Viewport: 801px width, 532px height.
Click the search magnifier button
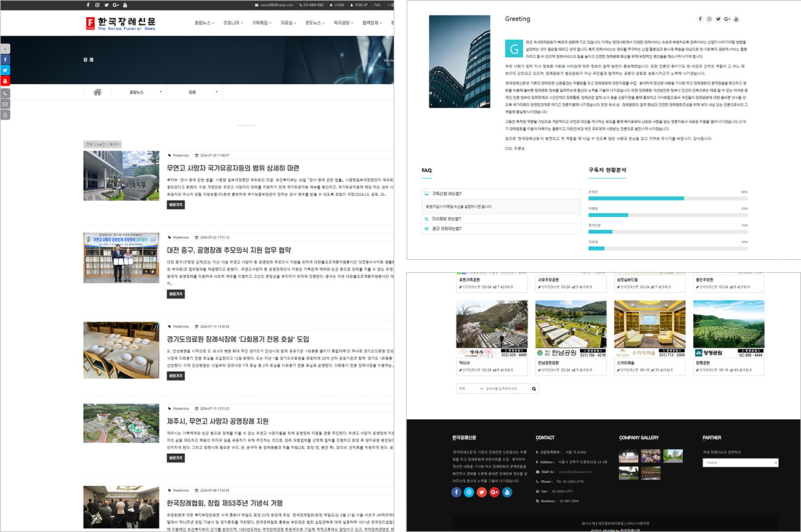534,389
